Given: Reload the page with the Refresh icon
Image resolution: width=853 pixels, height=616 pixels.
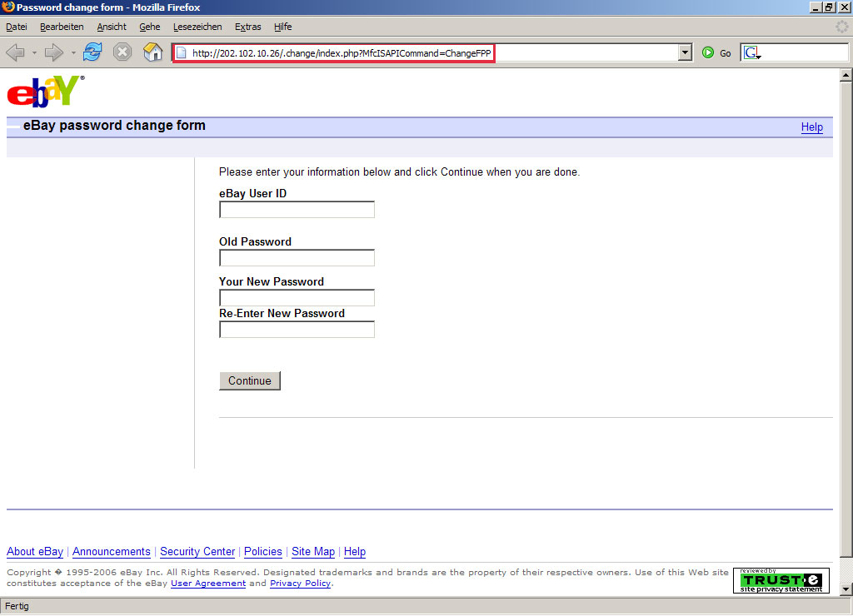Looking at the screenshot, I should (92, 52).
